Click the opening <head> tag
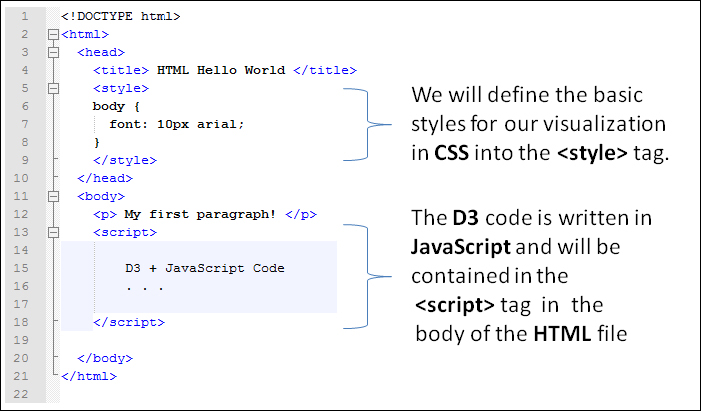This screenshot has height=411, width=701. pos(101,52)
